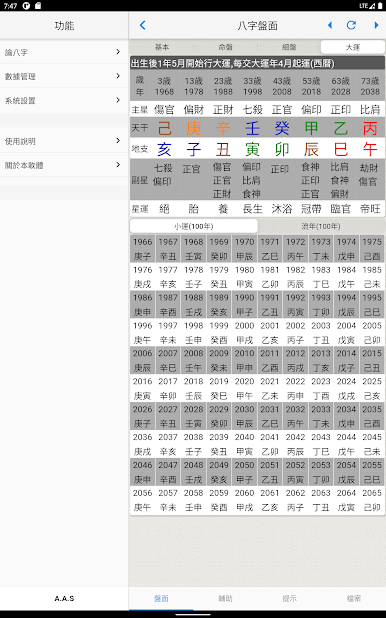Select 小運(100年) segment

[x=194, y=226]
